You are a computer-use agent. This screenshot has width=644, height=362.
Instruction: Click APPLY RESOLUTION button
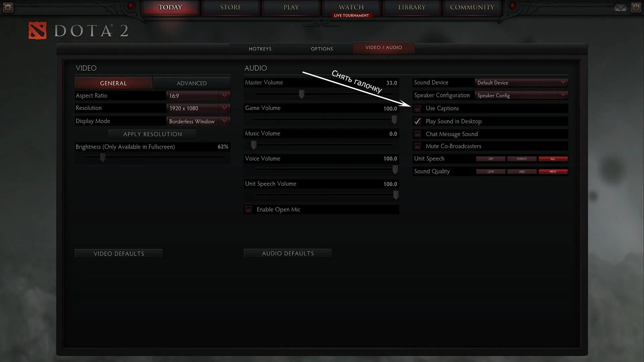coord(153,134)
